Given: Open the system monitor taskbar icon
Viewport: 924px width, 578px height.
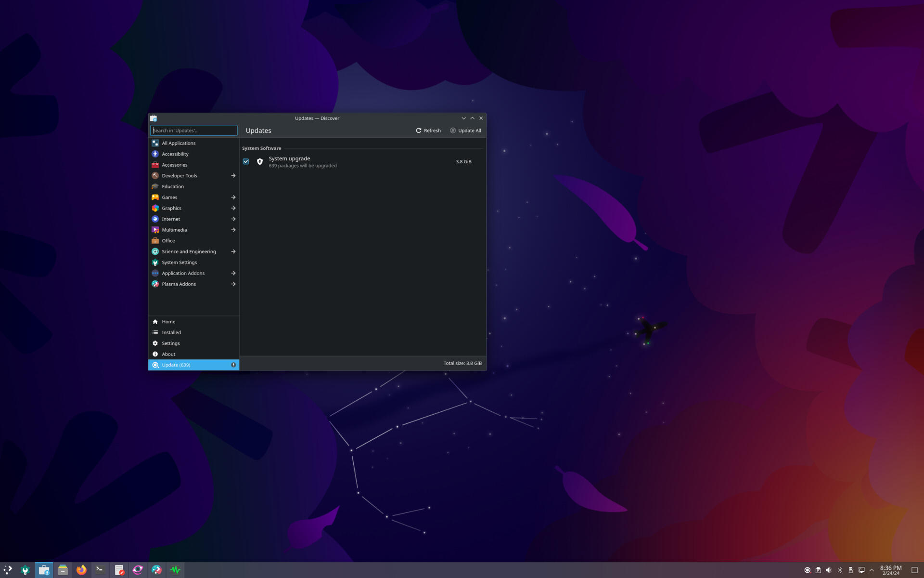Looking at the screenshot, I should 175,570.
